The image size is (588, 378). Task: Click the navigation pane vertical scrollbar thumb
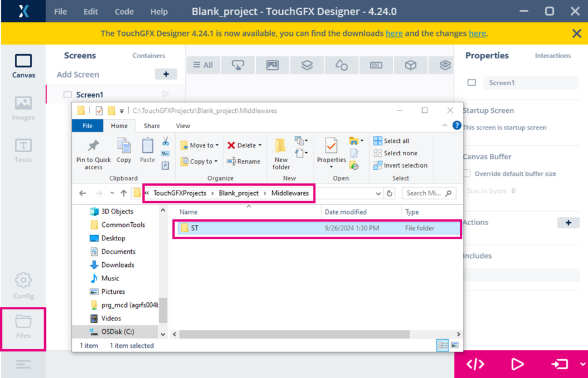click(x=163, y=310)
